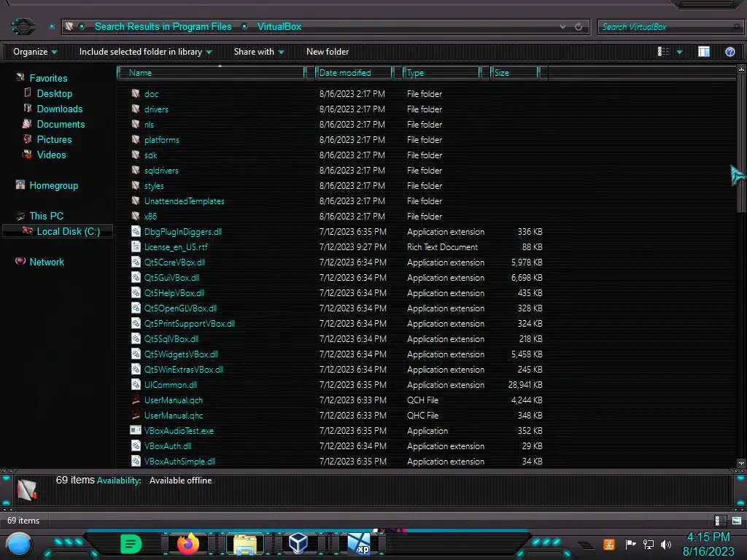Open the Organize dropdown menu
Screen dimensions: 747x560
(35, 52)
